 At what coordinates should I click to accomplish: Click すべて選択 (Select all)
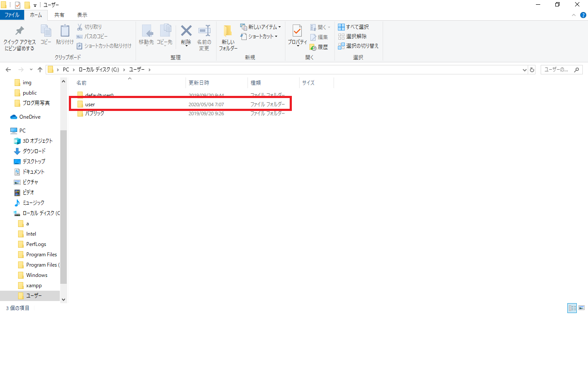click(353, 27)
